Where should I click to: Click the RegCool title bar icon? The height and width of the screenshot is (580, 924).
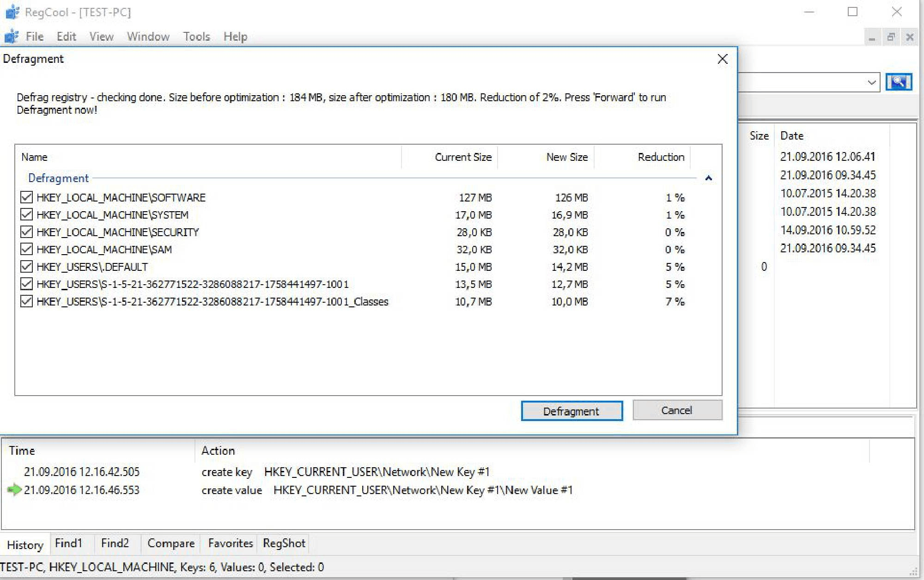(x=12, y=12)
